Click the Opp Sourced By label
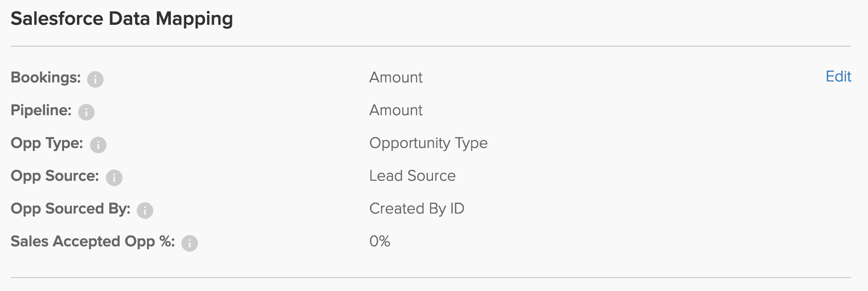This screenshot has height=291, width=868. 71,209
